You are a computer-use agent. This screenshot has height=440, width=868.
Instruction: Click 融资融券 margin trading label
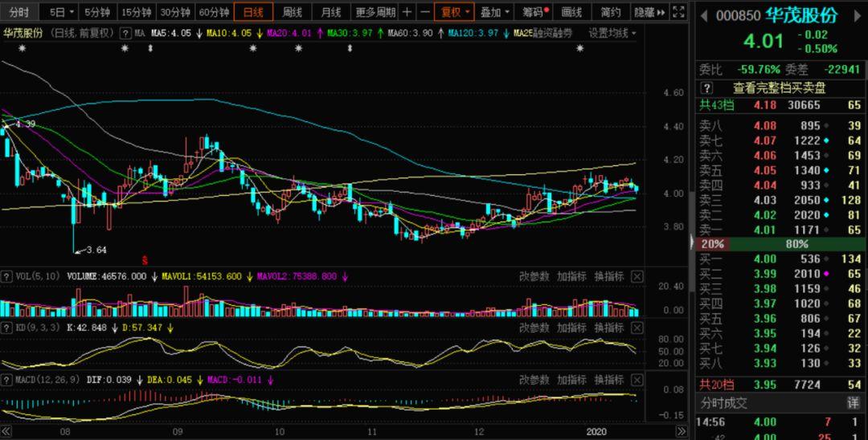pyautogui.click(x=554, y=33)
